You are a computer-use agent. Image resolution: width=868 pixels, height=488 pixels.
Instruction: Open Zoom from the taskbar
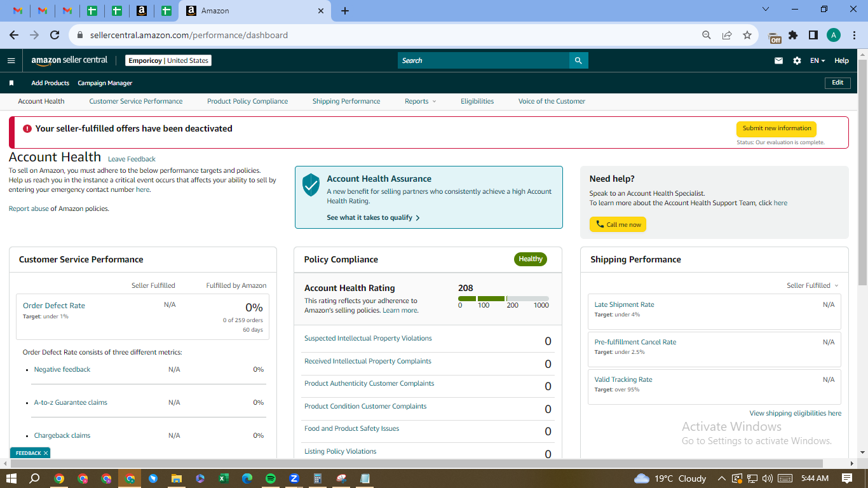coord(294,478)
